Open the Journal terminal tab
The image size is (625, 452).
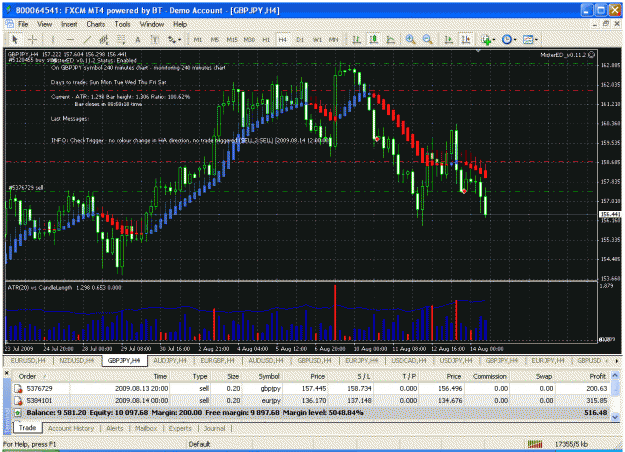click(214, 428)
